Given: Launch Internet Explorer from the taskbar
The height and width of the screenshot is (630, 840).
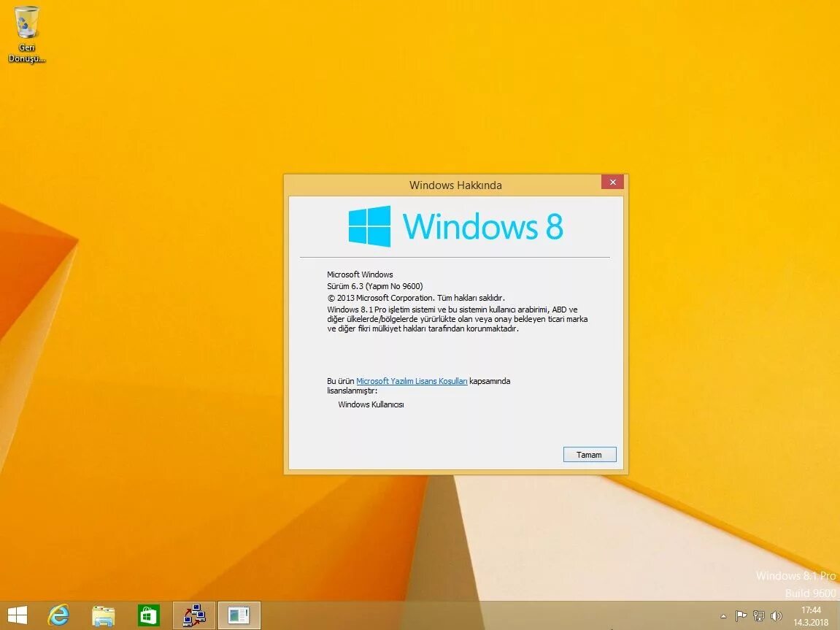Looking at the screenshot, I should (x=59, y=615).
